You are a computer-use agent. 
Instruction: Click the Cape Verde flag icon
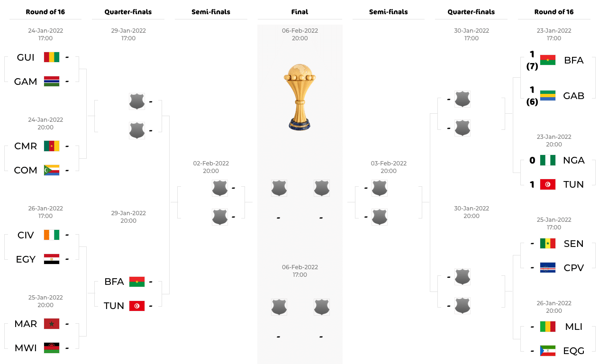[548, 267]
